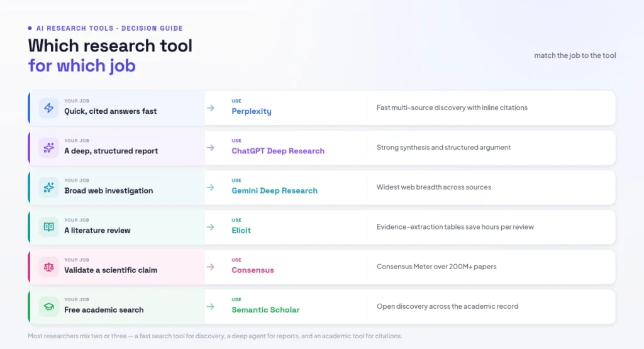Click the "match the job to the tool" tagline

(575, 55)
